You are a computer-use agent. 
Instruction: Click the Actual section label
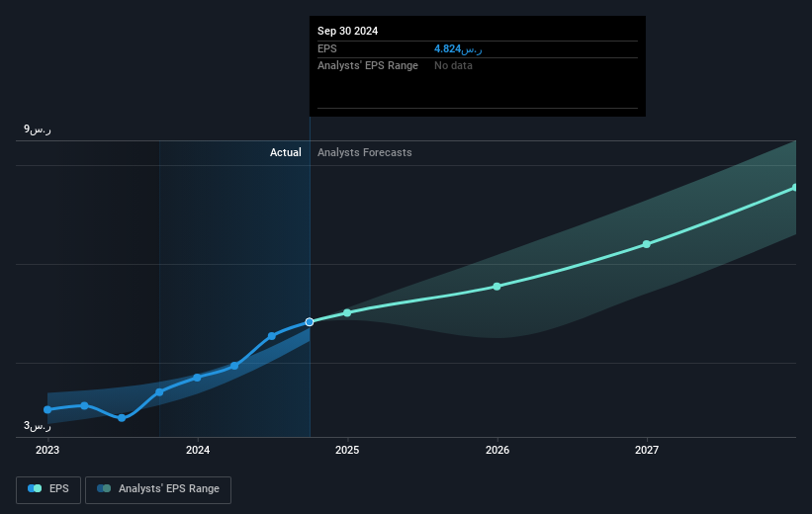click(286, 152)
